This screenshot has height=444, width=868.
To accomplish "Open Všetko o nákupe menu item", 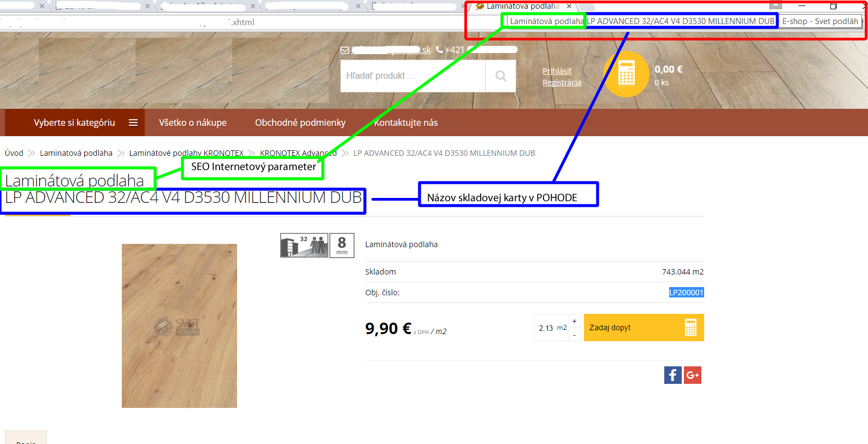I will tap(193, 122).
